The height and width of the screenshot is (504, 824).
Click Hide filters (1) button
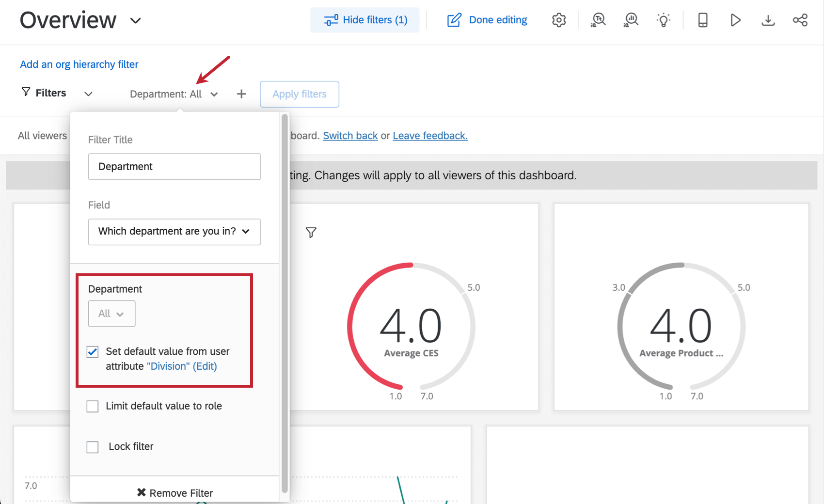[365, 20]
